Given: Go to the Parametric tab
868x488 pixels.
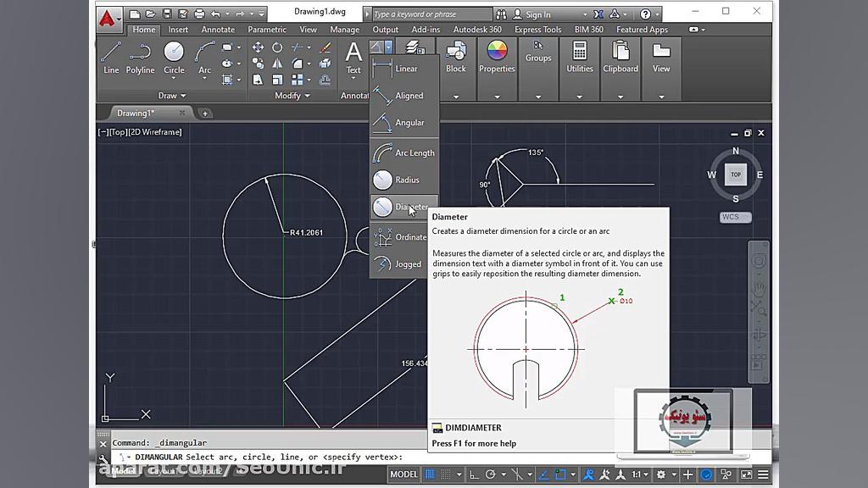Looking at the screenshot, I should [267, 30].
